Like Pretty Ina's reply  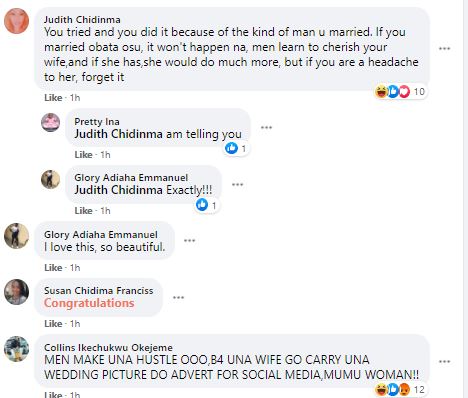click(83, 155)
